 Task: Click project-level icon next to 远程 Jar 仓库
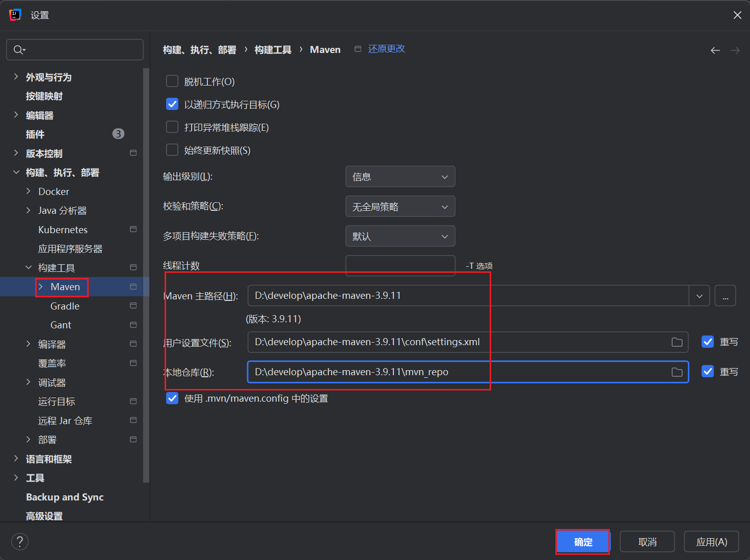(133, 420)
